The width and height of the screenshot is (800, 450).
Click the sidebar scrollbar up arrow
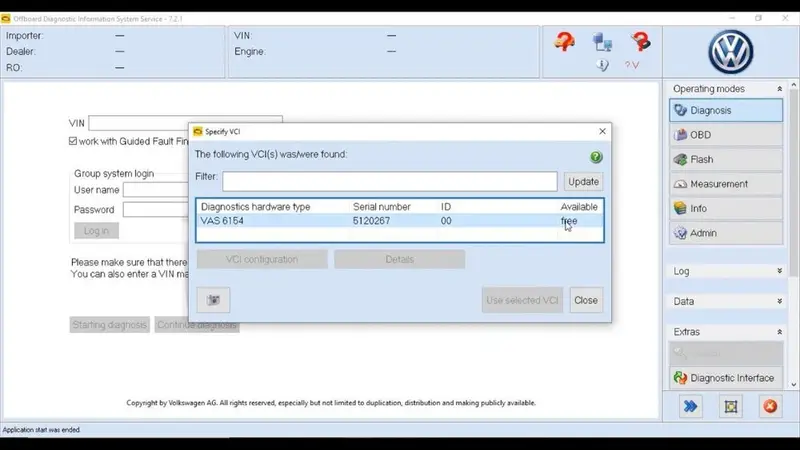793,85
